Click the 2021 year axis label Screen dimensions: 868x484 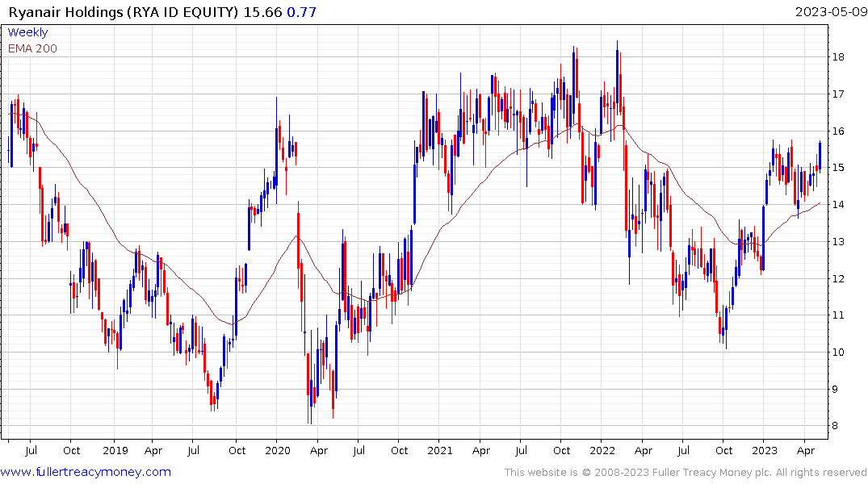coord(440,451)
